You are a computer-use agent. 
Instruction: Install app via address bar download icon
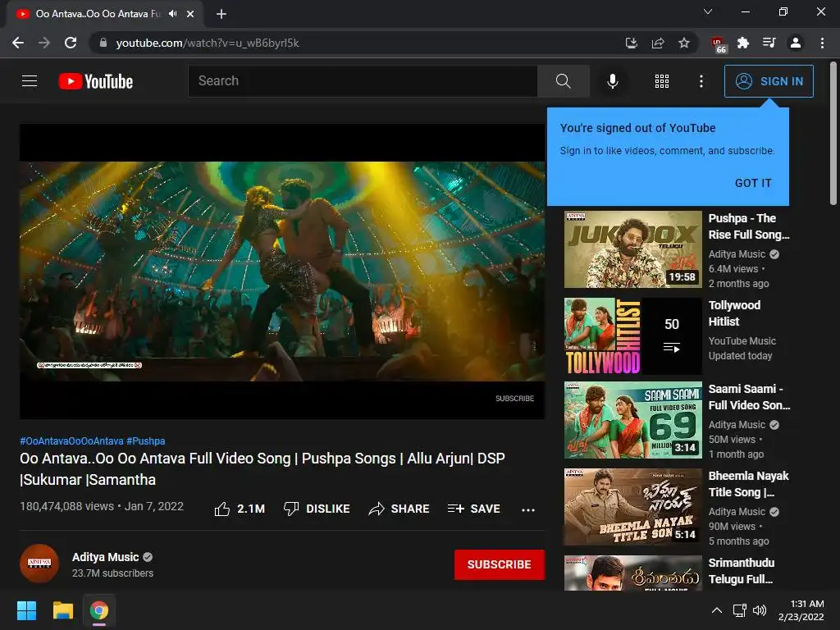[632, 43]
